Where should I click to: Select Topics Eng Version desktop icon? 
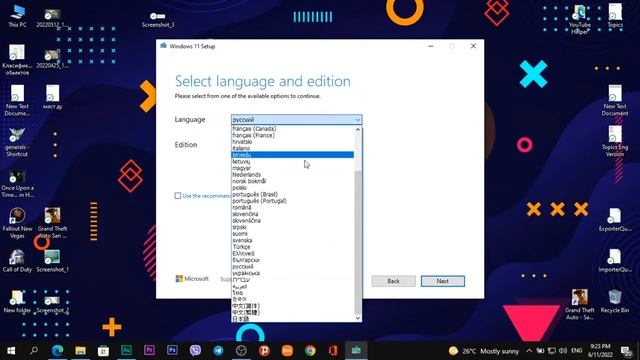click(x=615, y=141)
